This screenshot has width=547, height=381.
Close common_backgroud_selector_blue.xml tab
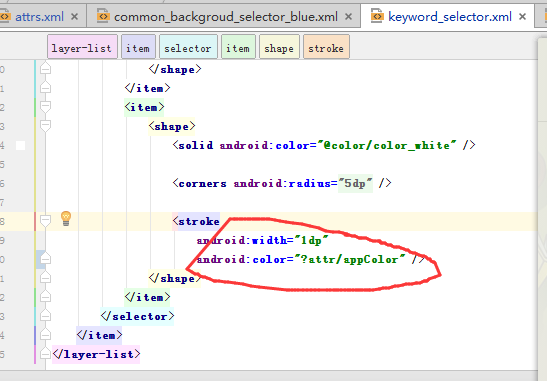[348, 16]
